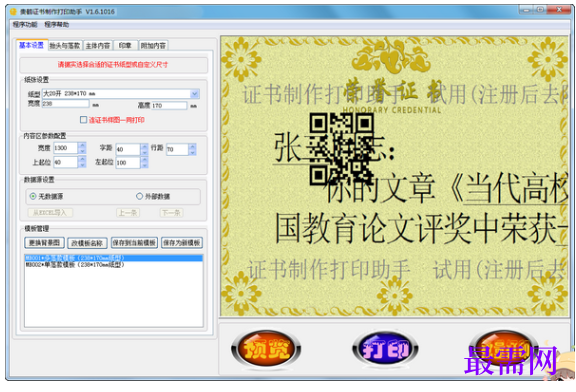Screen dimensions: 576x392
Task: Click the 保存到当前模板 button
Action: click(134, 243)
